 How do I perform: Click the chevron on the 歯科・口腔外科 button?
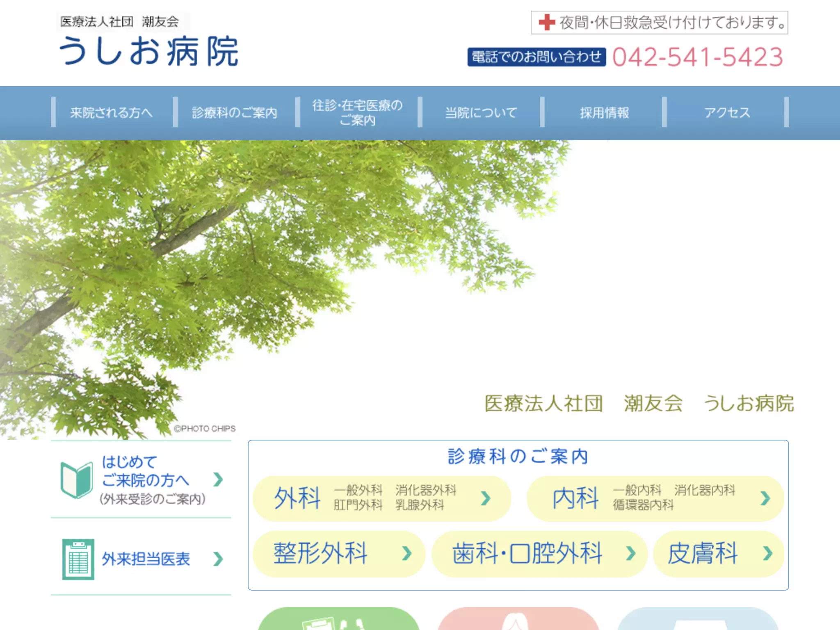point(631,553)
